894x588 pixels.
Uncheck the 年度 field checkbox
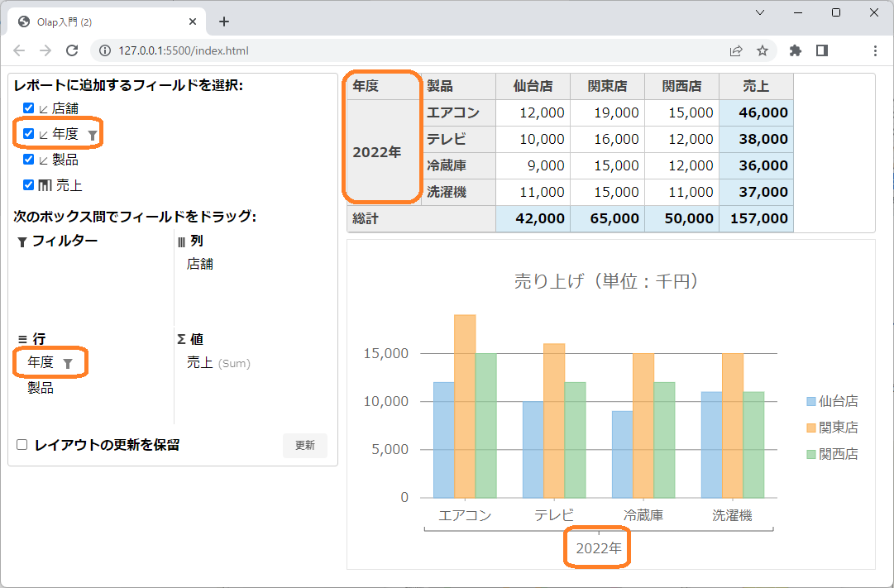28,133
